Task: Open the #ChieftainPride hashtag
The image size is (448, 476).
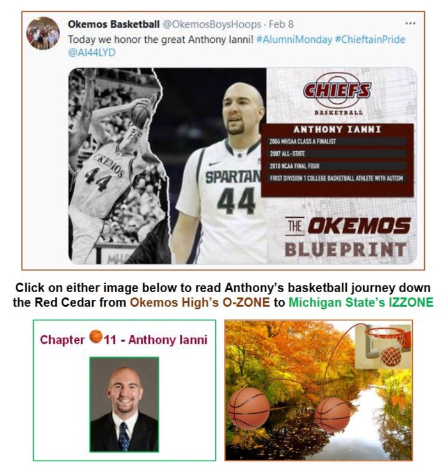Action: tap(370, 40)
